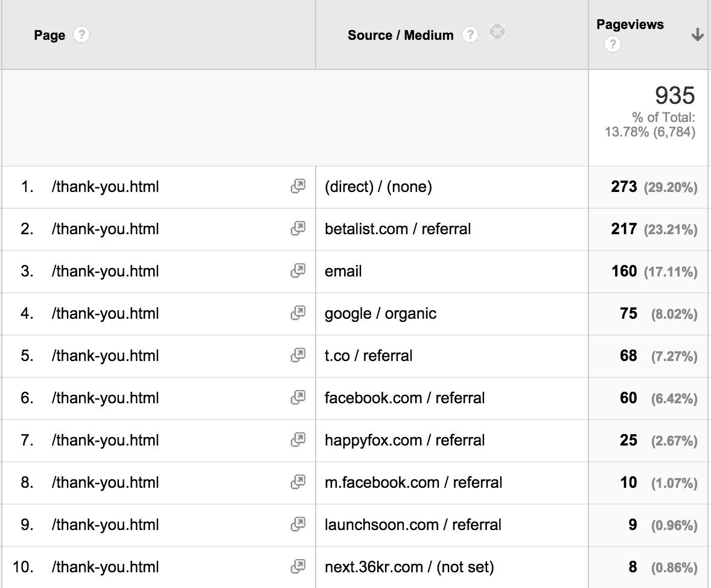
Task: Click the facebook.com row external page icon
Action: click(298, 398)
